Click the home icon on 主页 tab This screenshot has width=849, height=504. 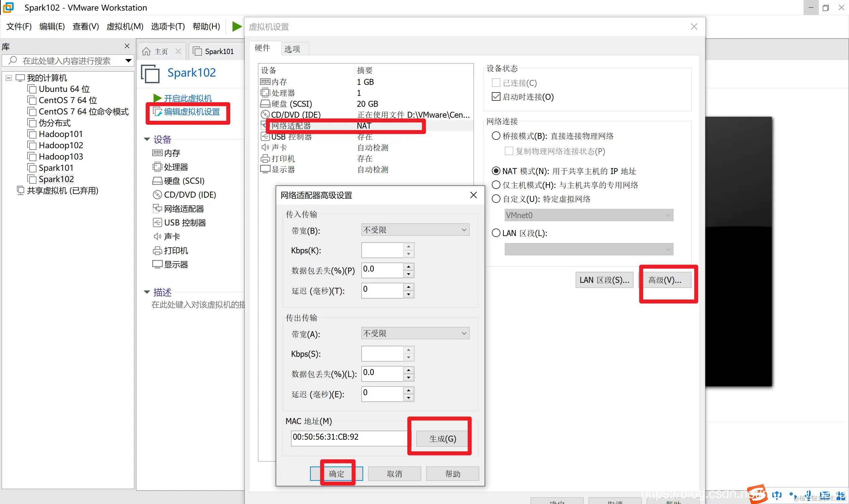(x=146, y=51)
